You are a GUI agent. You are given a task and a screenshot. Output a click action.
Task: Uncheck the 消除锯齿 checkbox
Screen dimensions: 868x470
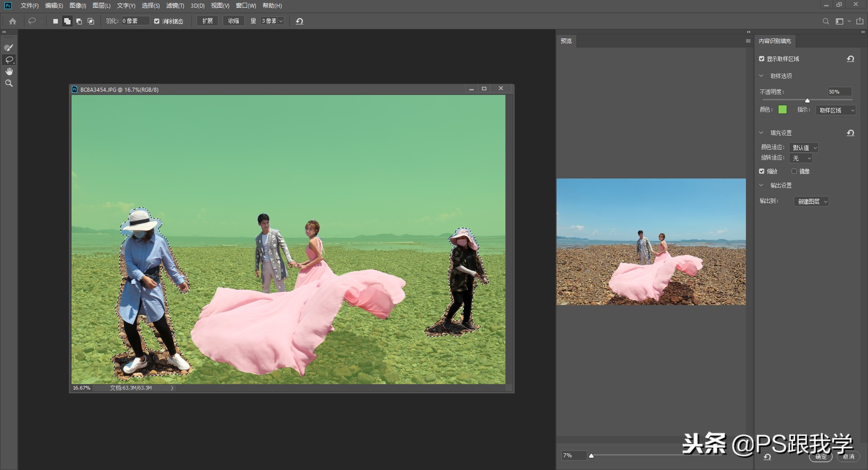point(157,21)
